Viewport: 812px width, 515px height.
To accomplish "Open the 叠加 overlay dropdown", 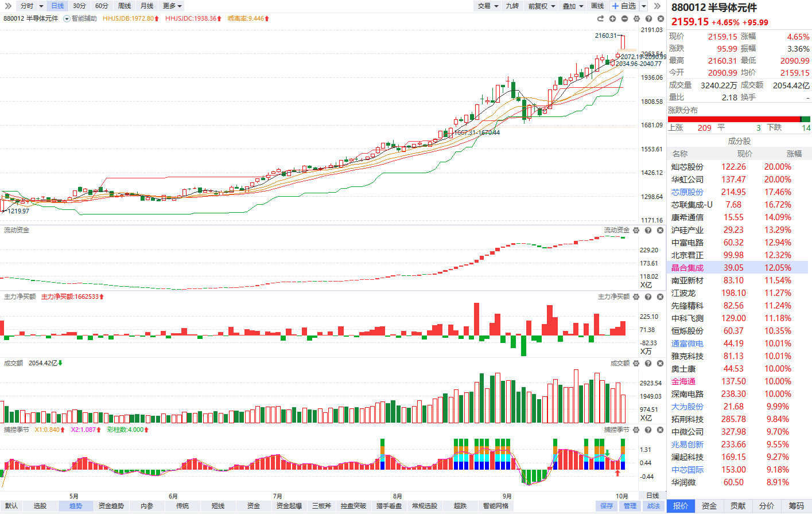I will (573, 6).
